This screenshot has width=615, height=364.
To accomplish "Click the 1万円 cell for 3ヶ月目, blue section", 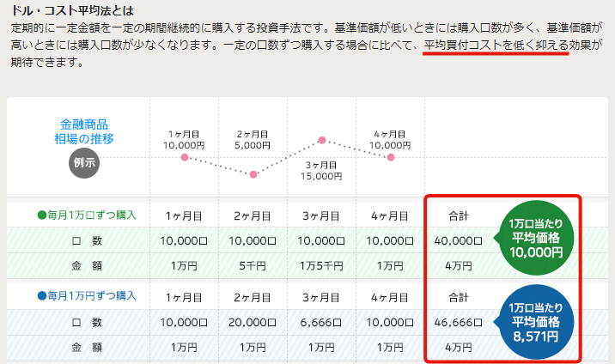I will coord(321,348).
